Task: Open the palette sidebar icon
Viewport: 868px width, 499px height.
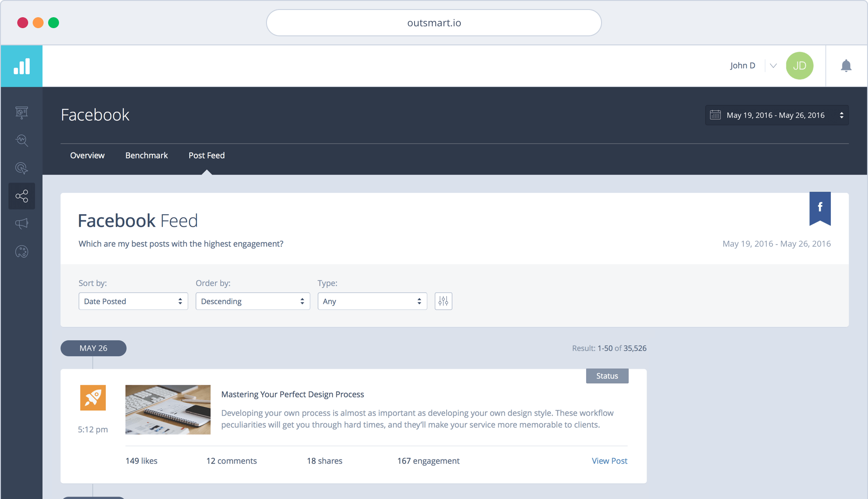Action: [21, 252]
